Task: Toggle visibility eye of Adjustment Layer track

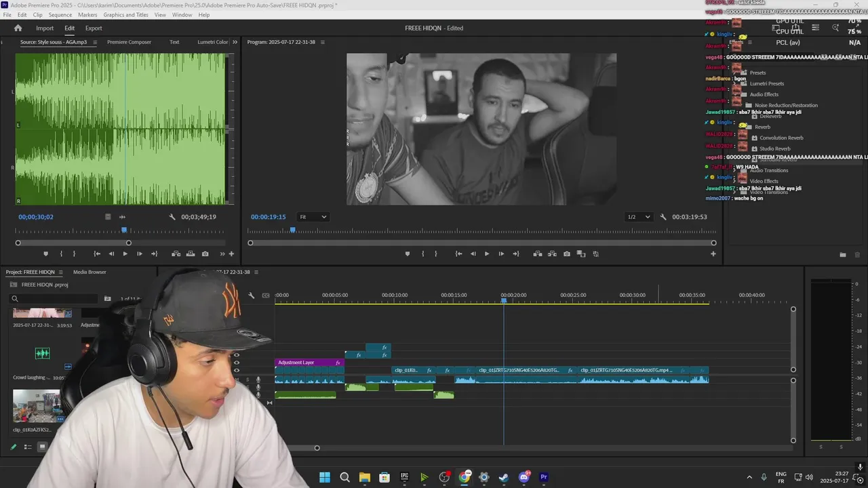Action: [x=237, y=363]
